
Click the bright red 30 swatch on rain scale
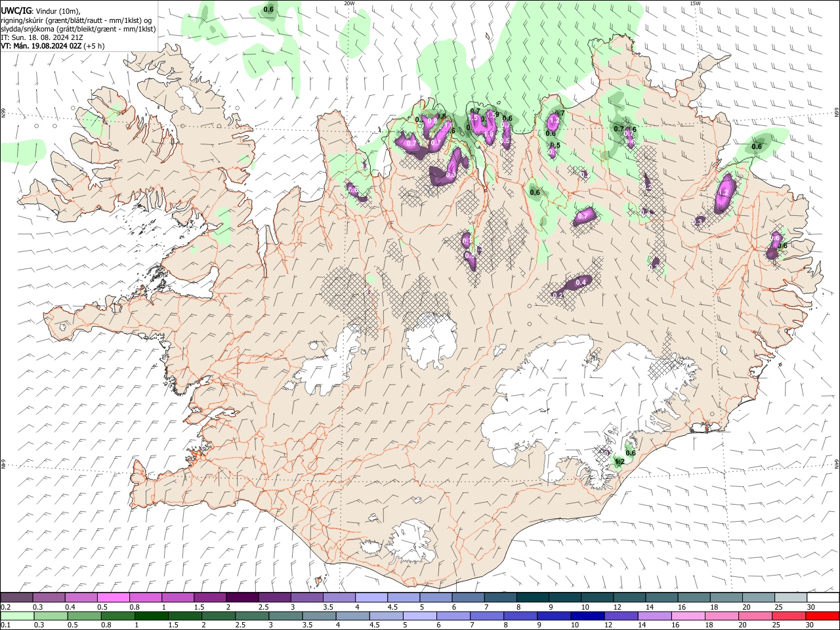click(823, 616)
